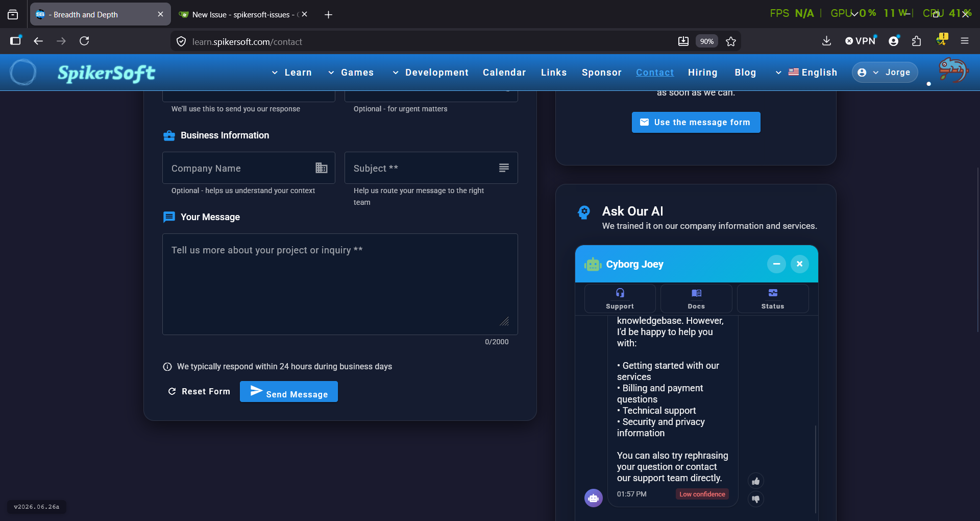Image resolution: width=980 pixels, height=521 pixels.
Task: Click the Low confidence badge
Action: pos(702,494)
